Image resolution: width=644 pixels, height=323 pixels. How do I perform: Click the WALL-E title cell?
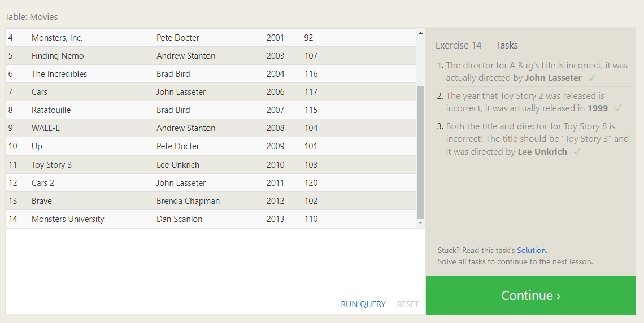click(x=45, y=128)
